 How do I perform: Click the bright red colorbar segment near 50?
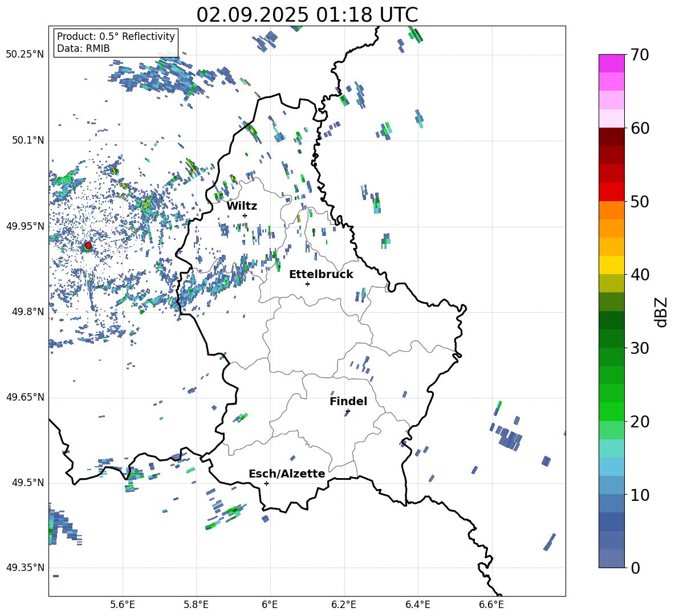click(x=611, y=192)
